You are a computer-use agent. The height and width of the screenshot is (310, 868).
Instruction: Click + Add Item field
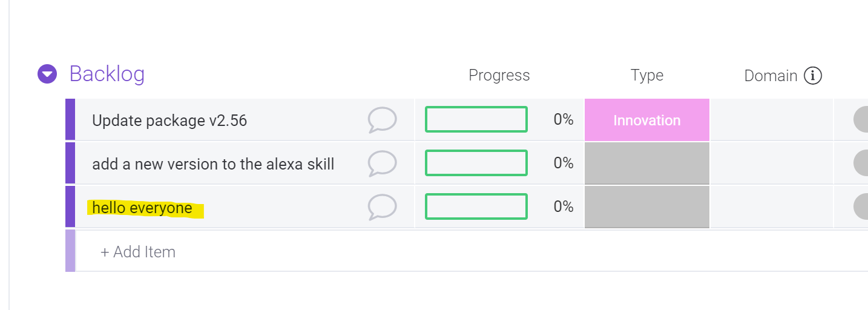(x=138, y=252)
